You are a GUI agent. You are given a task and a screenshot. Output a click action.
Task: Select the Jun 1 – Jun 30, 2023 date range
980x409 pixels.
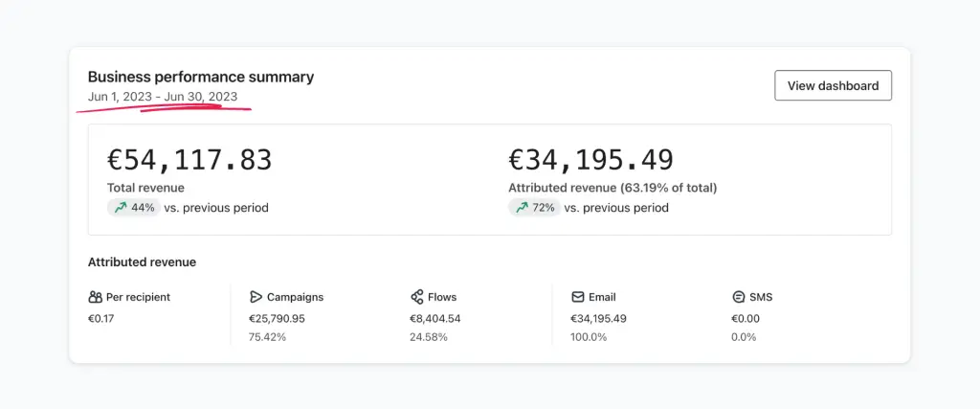163,97
